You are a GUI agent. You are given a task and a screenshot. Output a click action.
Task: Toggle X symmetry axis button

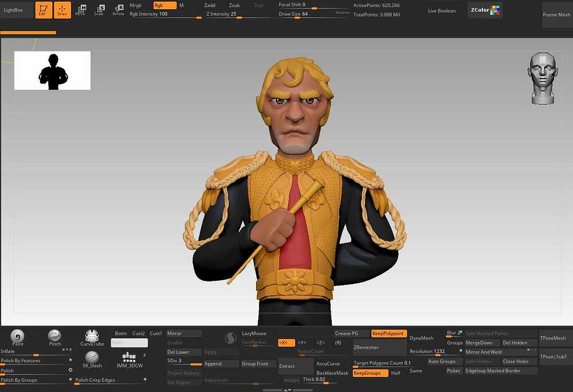[x=286, y=343]
